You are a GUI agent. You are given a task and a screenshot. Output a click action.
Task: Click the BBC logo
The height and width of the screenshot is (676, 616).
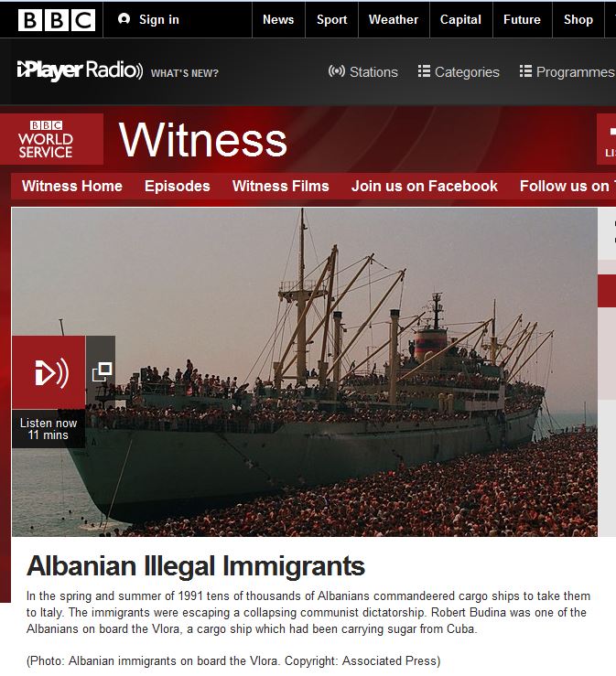[56, 20]
